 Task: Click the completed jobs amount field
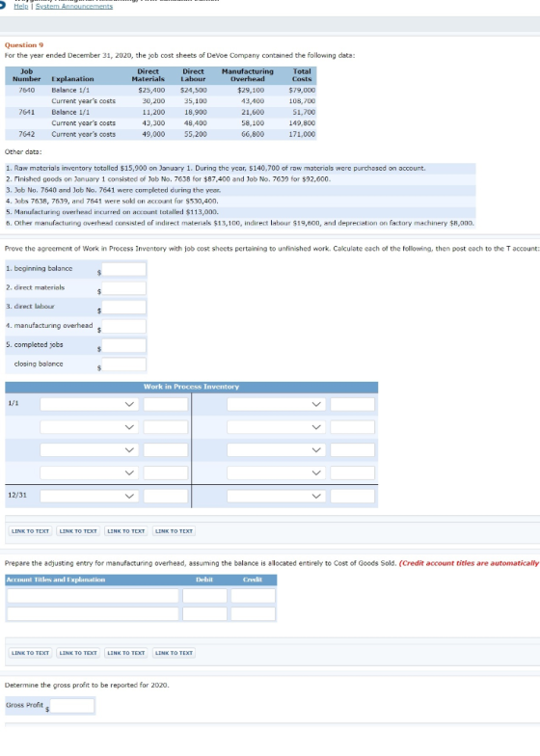(123, 345)
